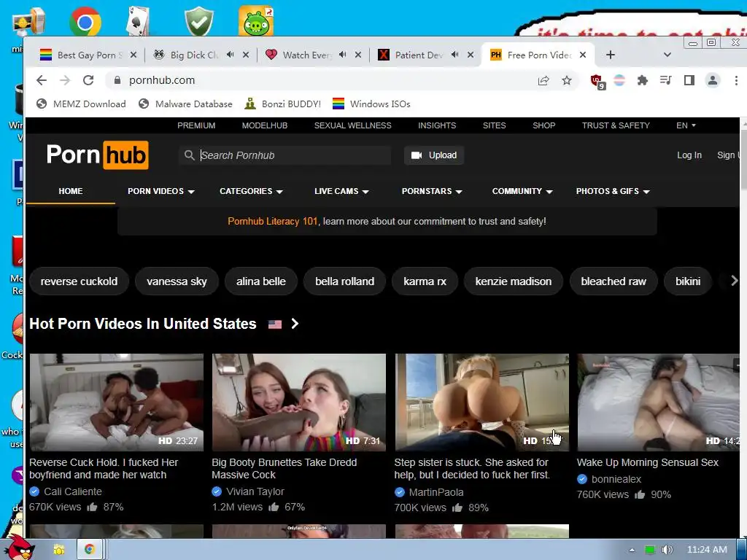The height and width of the screenshot is (560, 747).
Task: Mute the "Watch Every" tab audio
Action: pos(343,55)
